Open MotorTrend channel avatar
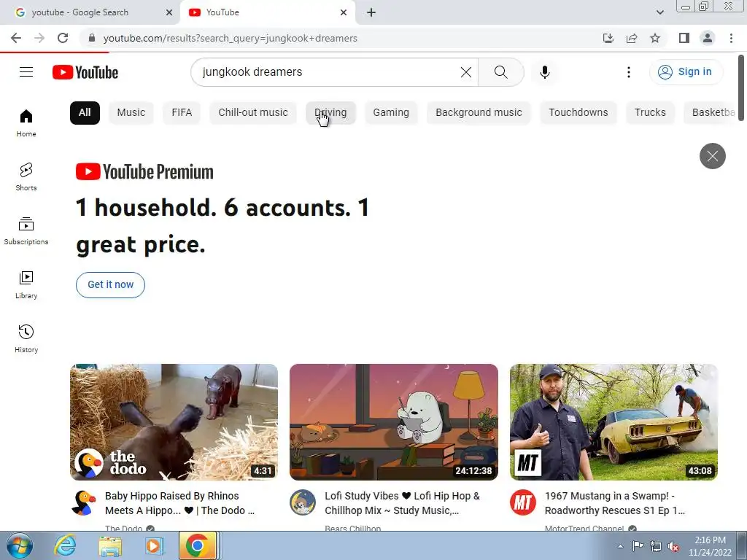 (x=522, y=502)
